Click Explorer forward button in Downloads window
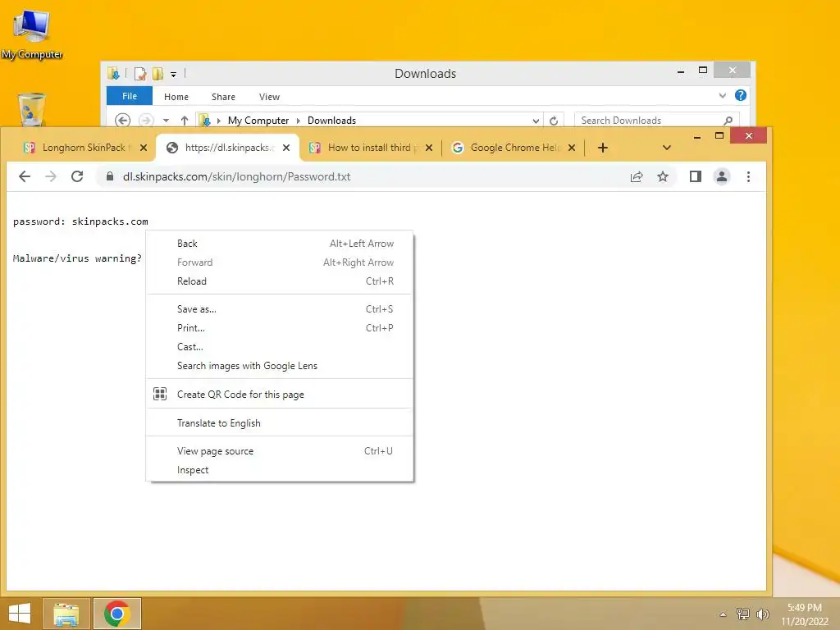The width and height of the screenshot is (840, 630). point(146,121)
